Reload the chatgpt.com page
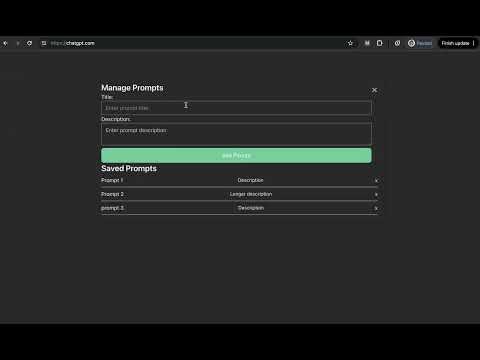The height and width of the screenshot is (360, 480). pos(30,43)
